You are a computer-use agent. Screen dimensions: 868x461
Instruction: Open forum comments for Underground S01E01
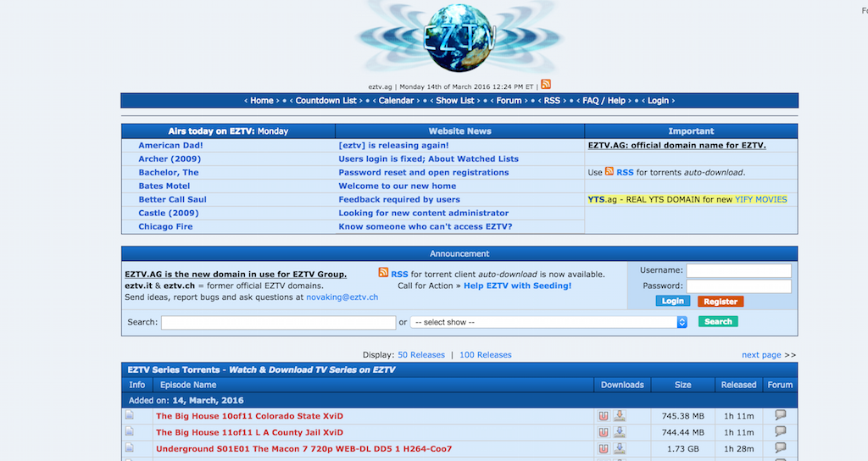pos(781,447)
